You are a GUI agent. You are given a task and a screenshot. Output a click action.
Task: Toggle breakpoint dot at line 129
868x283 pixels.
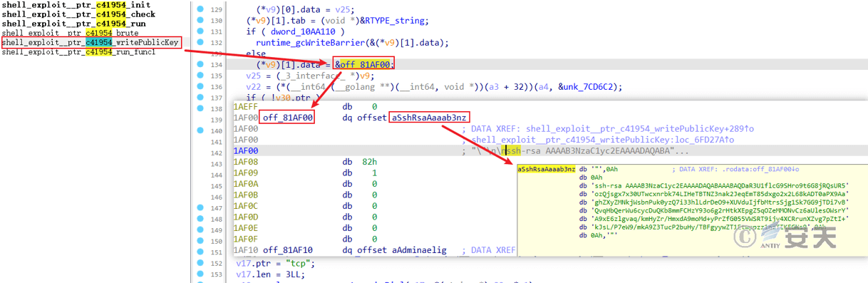point(200,9)
